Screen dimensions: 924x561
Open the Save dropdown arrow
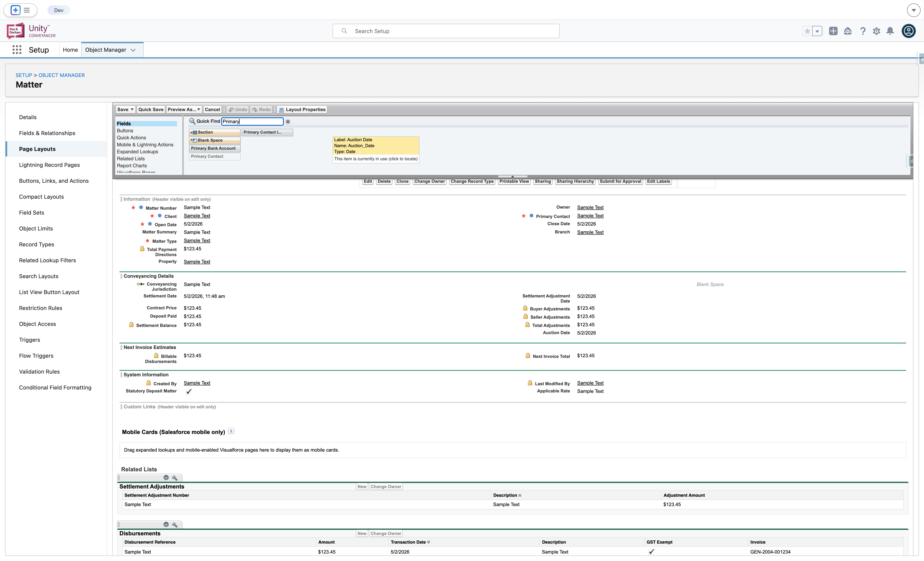[132, 110]
